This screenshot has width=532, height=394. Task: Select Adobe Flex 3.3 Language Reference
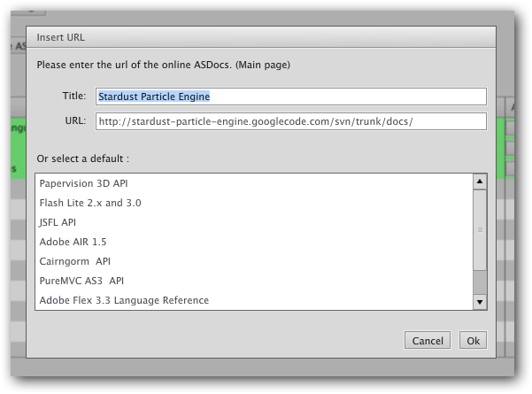point(254,300)
